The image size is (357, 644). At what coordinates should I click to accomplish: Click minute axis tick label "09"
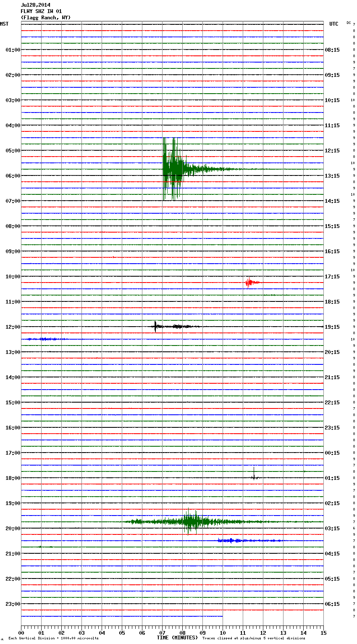202,633
